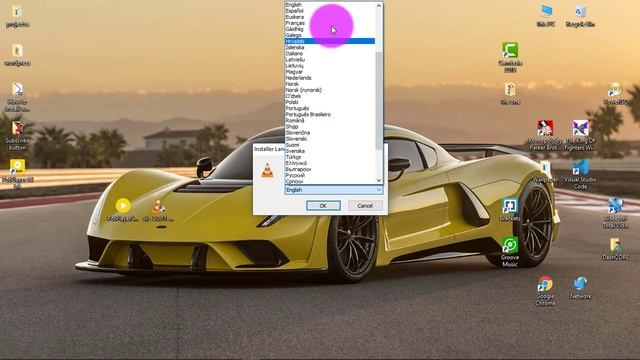Launch Camtasia 2019 from the desktop
Image resolution: width=640 pixels, height=360 pixels.
coord(510,56)
